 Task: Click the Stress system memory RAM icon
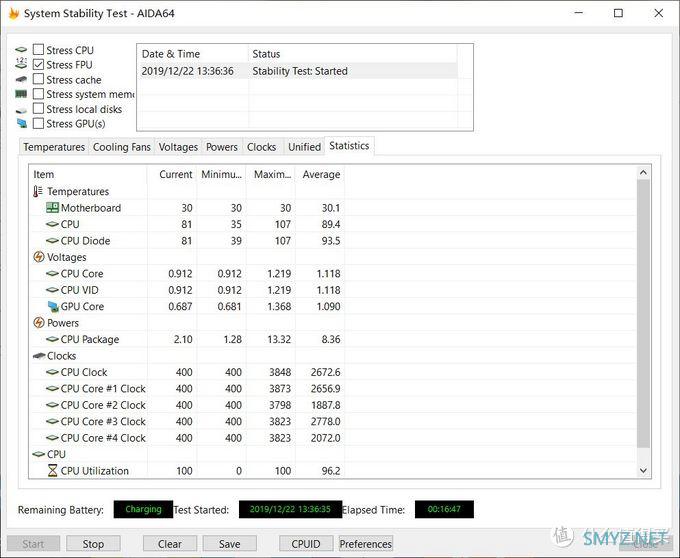tap(21, 94)
